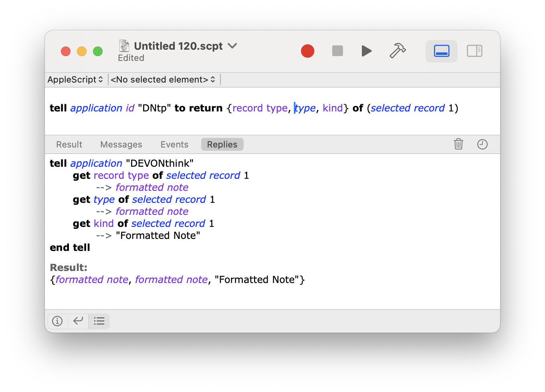This screenshot has height=392, width=545.
Task: Click the Untitled 120.scpt window title
Action: click(x=178, y=46)
